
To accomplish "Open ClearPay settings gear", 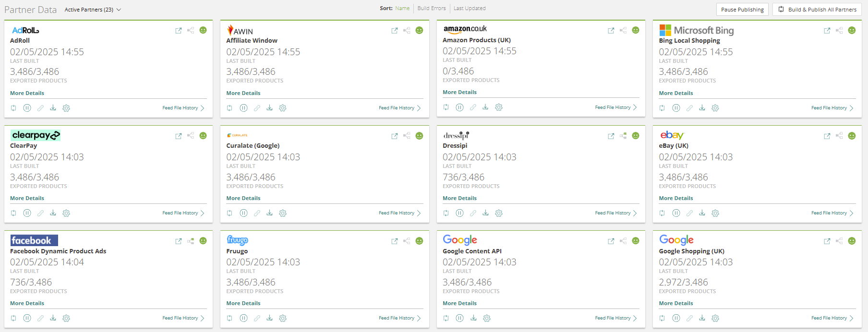I will click(x=66, y=213).
